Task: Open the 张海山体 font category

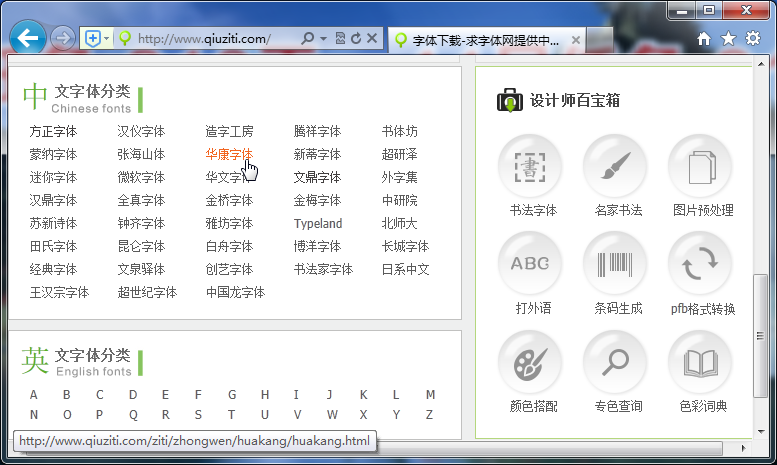Action: pyautogui.click(x=141, y=154)
